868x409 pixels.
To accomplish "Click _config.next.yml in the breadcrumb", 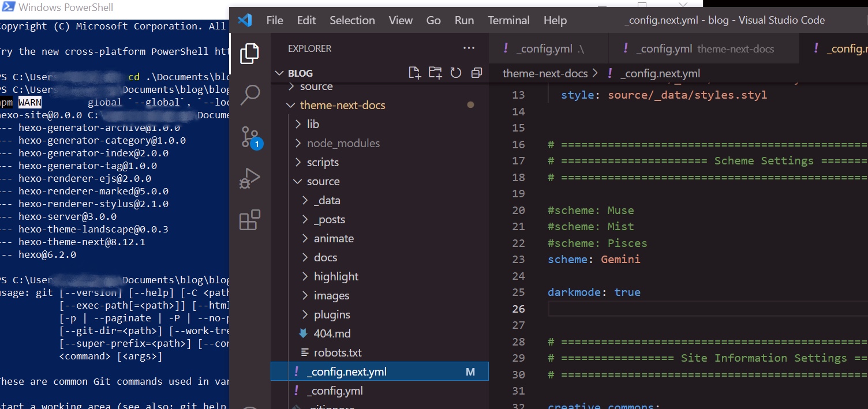I will tap(660, 73).
